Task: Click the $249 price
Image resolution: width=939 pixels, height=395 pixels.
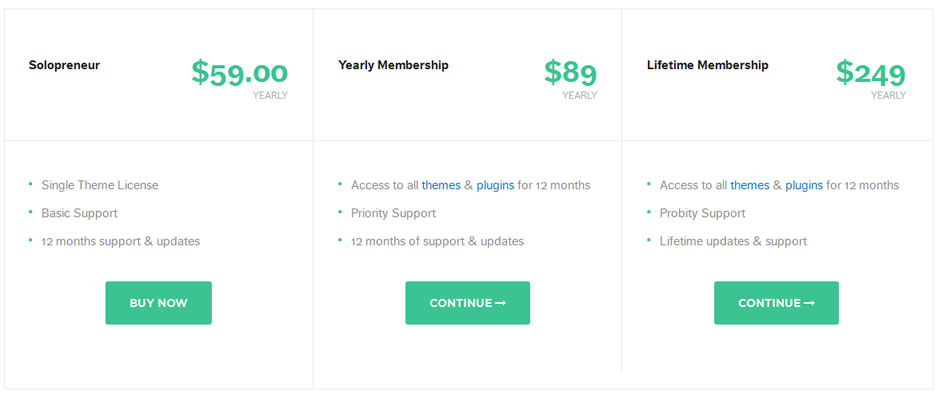Action: [x=871, y=72]
